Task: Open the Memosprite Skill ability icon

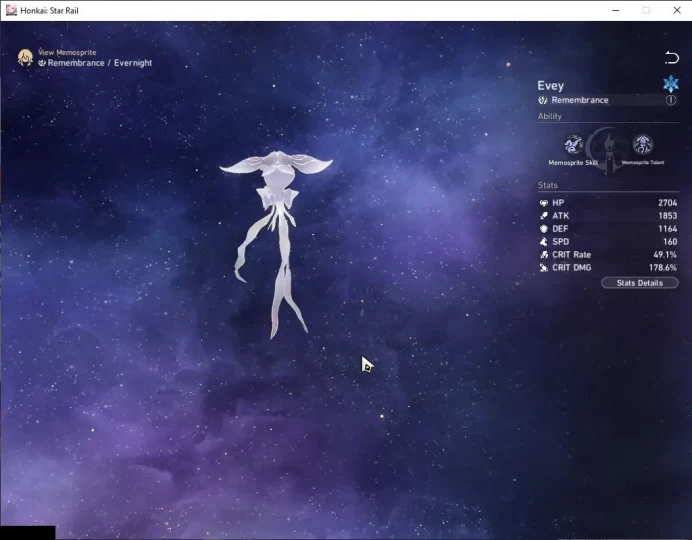Action: pos(573,144)
